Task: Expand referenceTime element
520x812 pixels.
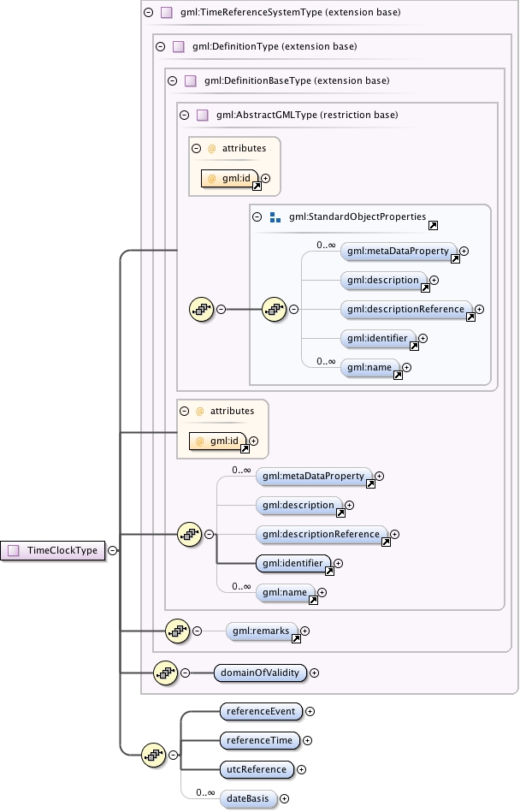Action: (307, 740)
